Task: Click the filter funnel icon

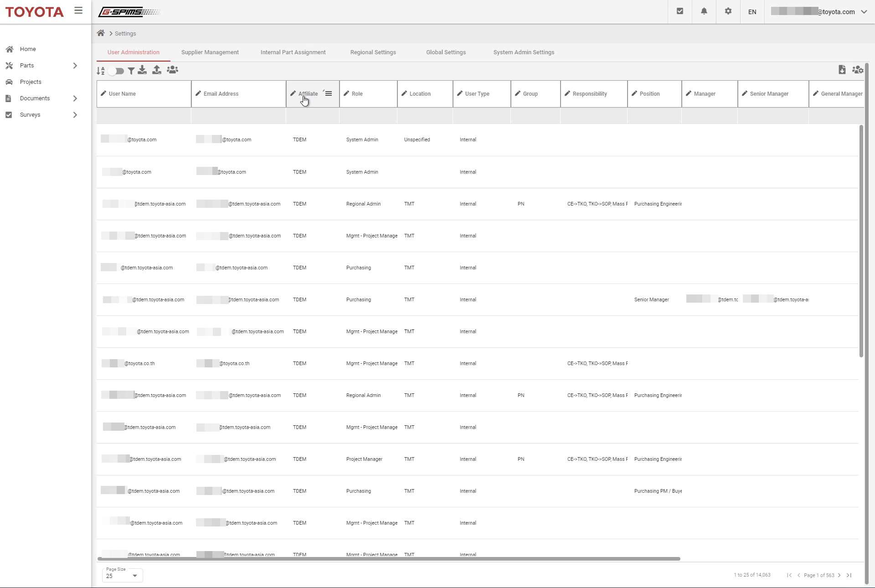Action: (x=131, y=71)
